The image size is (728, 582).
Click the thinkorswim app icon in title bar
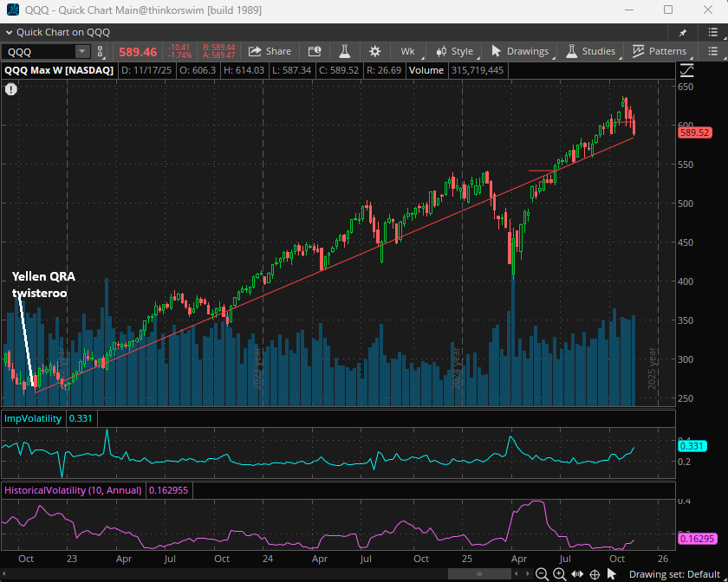(x=13, y=10)
